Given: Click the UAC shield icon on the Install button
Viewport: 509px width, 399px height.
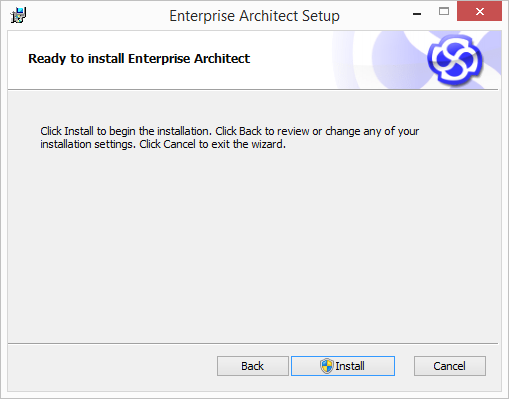Looking at the screenshot, I should click(x=327, y=366).
